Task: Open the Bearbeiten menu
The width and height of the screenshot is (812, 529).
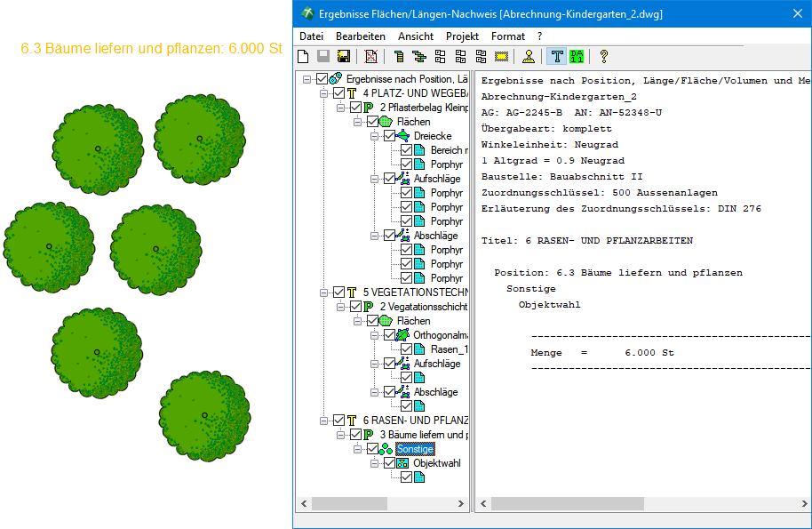Action: (x=360, y=36)
